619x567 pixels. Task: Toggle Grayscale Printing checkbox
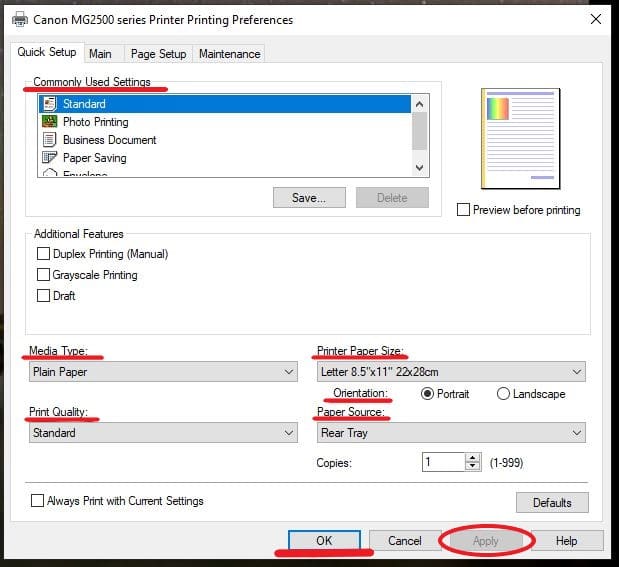[x=43, y=275]
